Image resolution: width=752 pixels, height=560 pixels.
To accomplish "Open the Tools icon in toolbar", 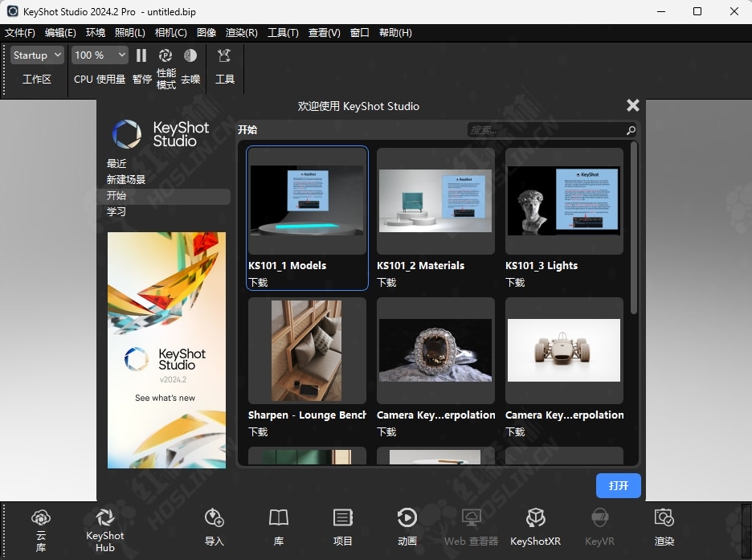I will 224,56.
